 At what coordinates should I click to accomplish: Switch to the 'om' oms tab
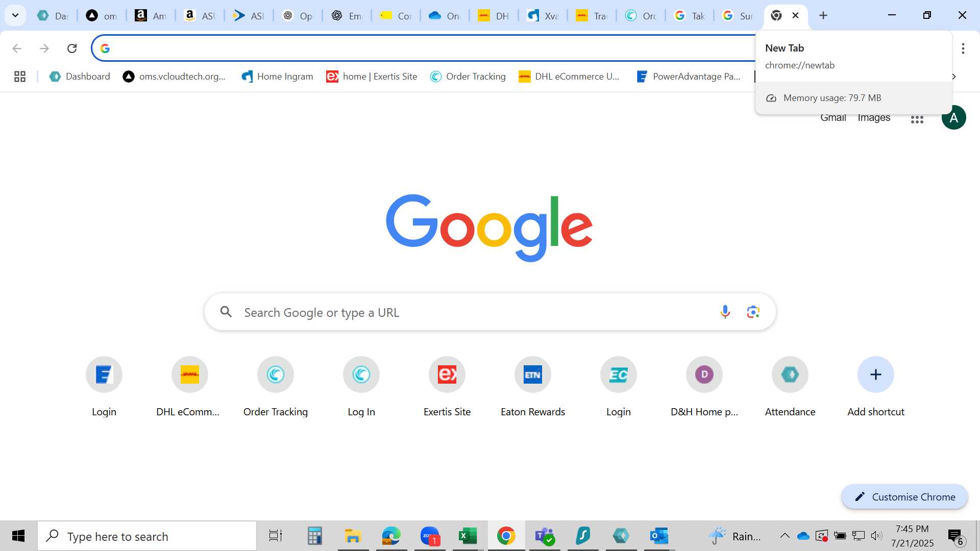pyautogui.click(x=102, y=16)
